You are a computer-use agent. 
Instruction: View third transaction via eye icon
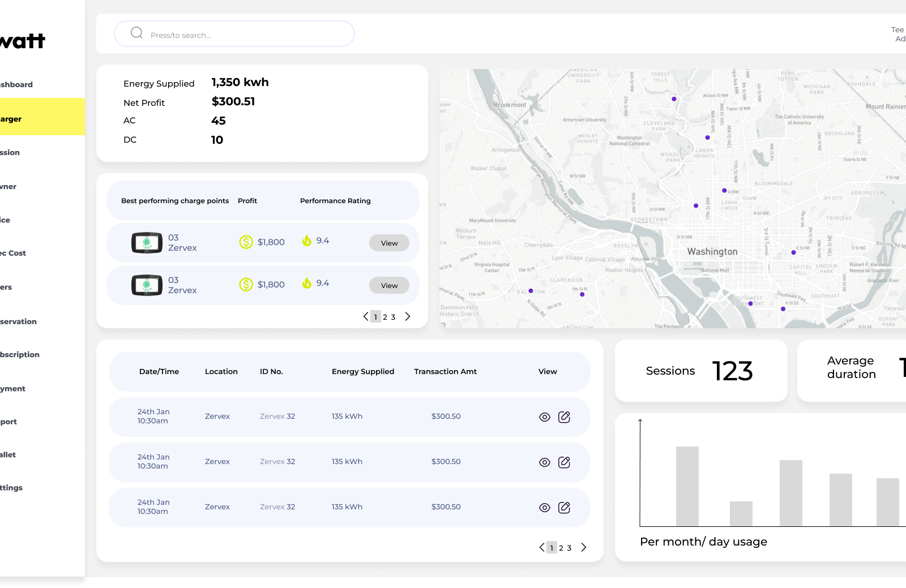pos(545,508)
